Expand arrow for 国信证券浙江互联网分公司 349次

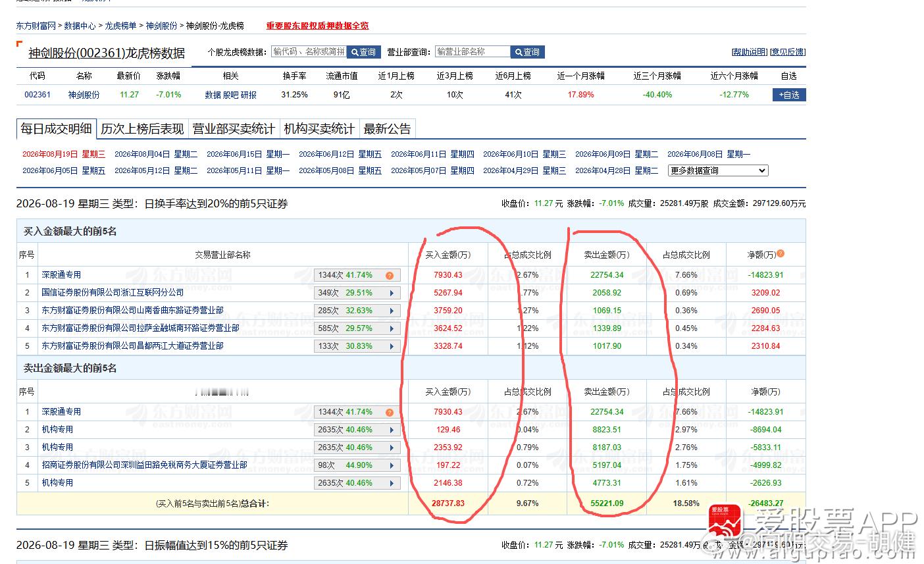[392, 293]
